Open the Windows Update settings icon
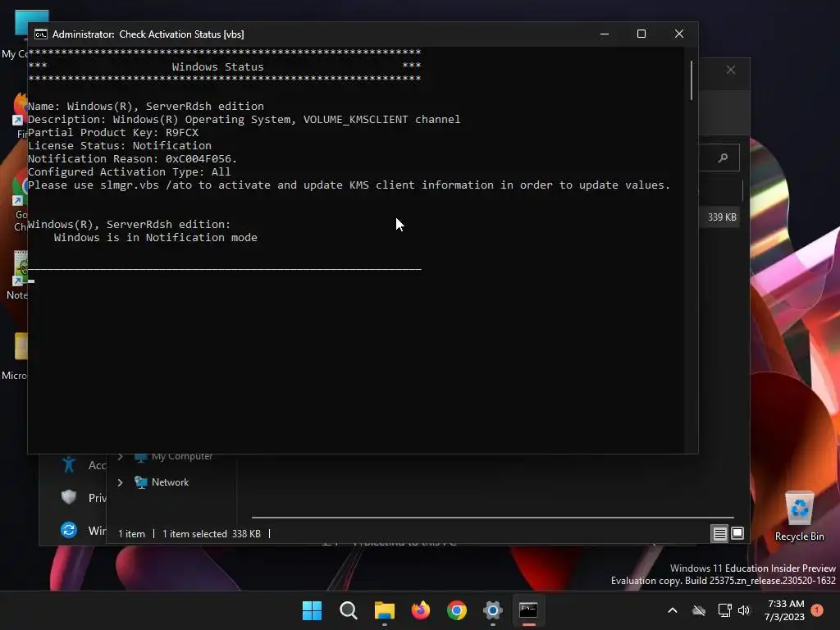This screenshot has height=630, width=840. click(x=69, y=530)
